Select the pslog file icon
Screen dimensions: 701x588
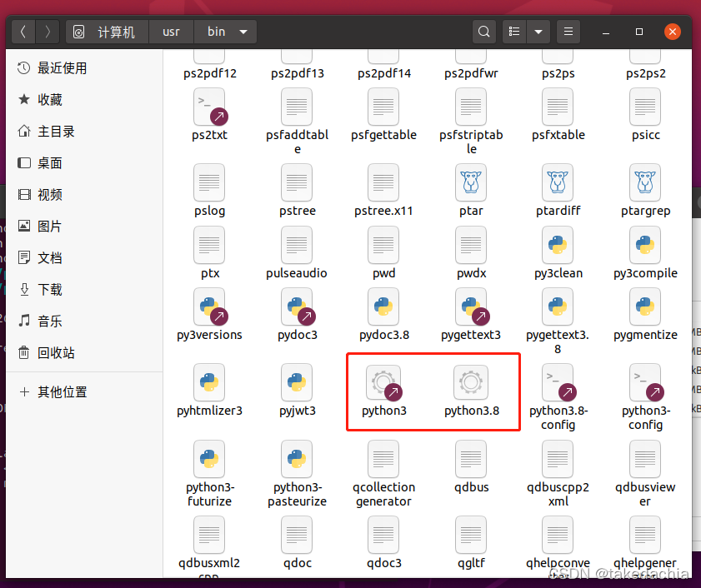click(x=209, y=182)
